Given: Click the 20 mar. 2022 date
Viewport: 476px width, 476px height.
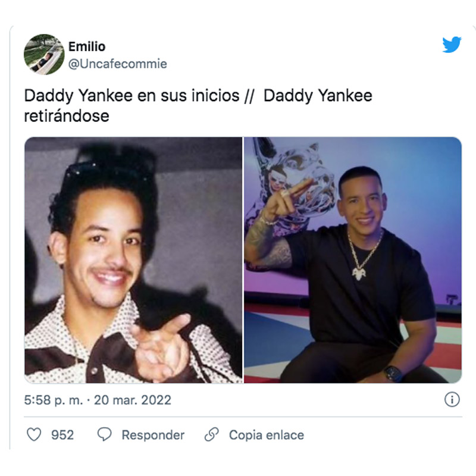Looking at the screenshot, I should (x=133, y=400).
